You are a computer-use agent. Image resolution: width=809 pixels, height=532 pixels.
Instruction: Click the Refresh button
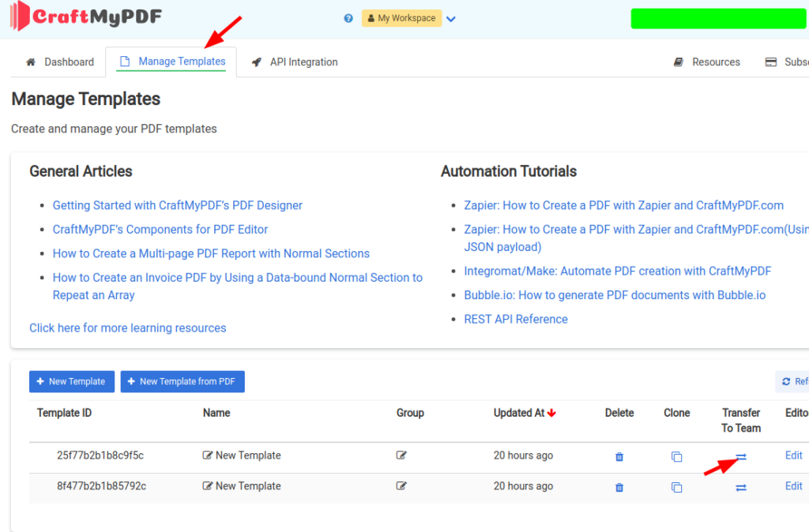tap(793, 381)
